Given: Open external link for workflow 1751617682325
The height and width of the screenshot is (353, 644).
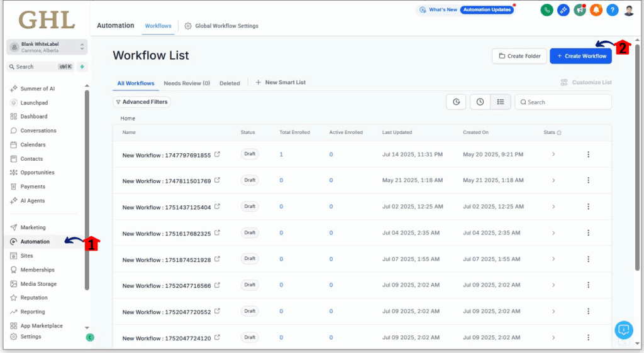Looking at the screenshot, I should coord(217,232).
